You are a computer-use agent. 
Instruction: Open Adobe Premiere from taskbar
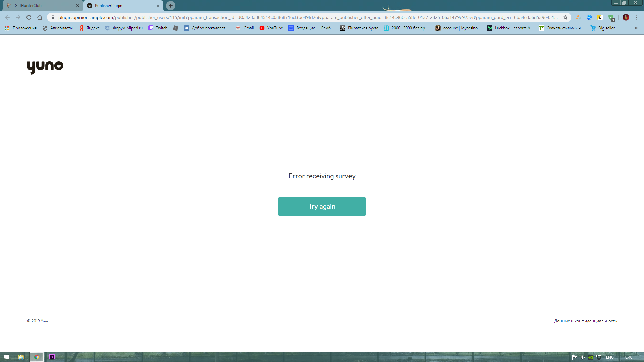pos(52,357)
